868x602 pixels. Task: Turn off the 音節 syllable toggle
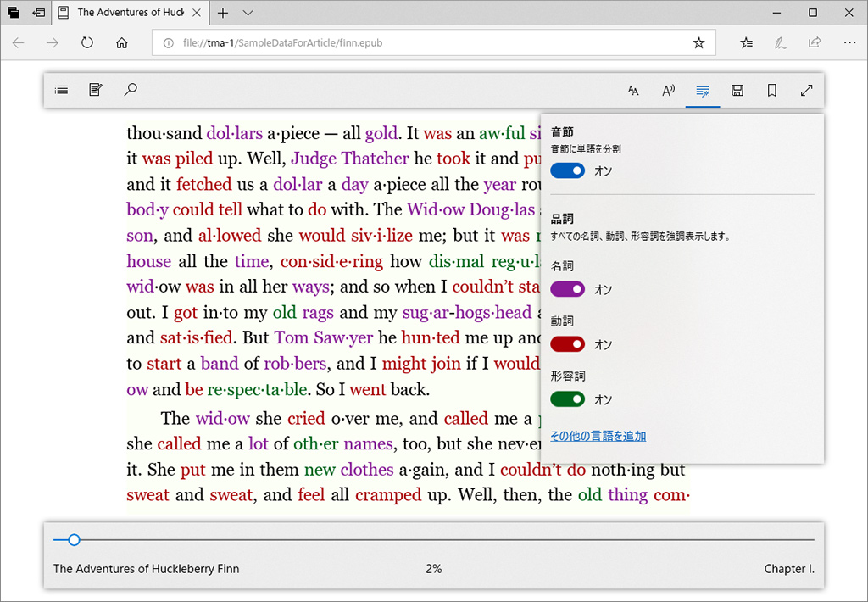pos(567,170)
